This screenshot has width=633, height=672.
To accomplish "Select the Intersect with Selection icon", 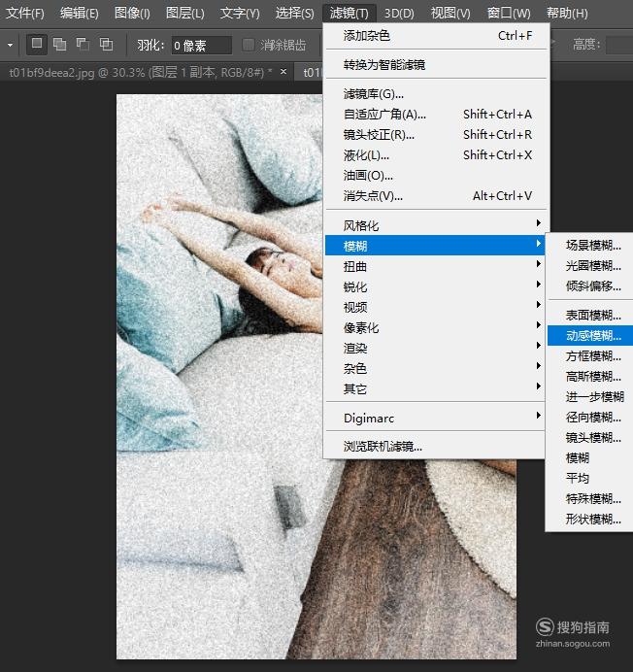I will (106, 44).
